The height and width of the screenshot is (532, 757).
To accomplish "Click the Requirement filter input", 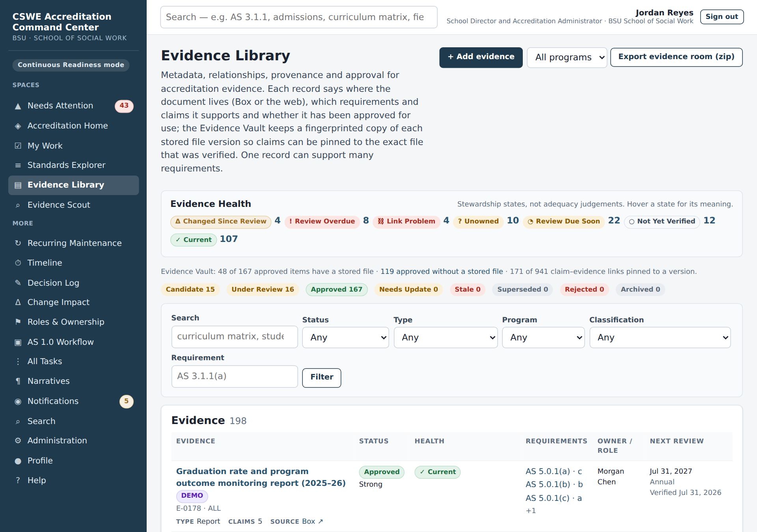I will click(235, 376).
